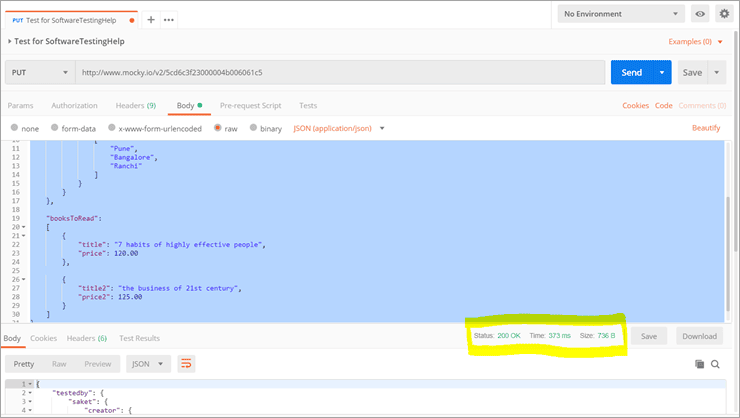Select the form-data radio button
The height and width of the screenshot is (418, 740).
coord(54,128)
